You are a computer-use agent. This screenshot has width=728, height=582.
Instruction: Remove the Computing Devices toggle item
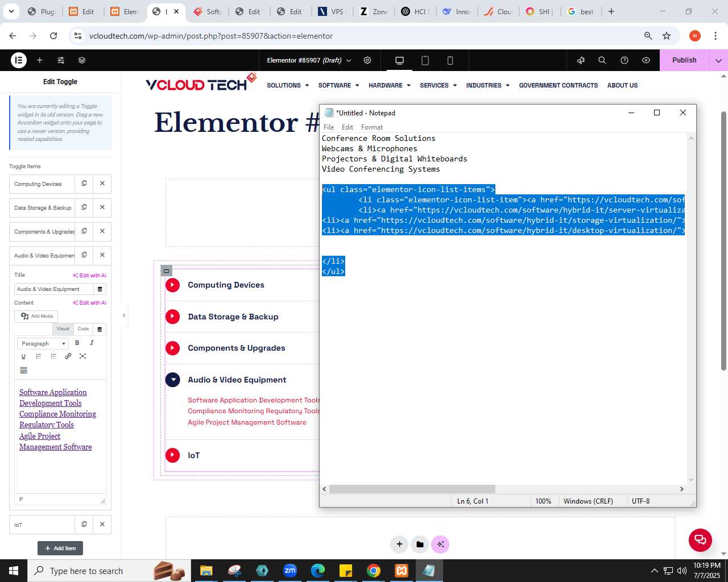(x=102, y=184)
